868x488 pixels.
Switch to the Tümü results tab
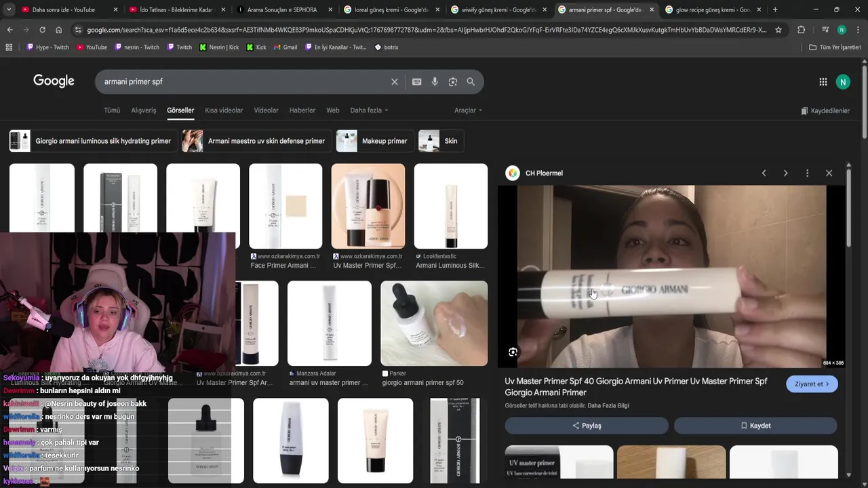(112, 110)
